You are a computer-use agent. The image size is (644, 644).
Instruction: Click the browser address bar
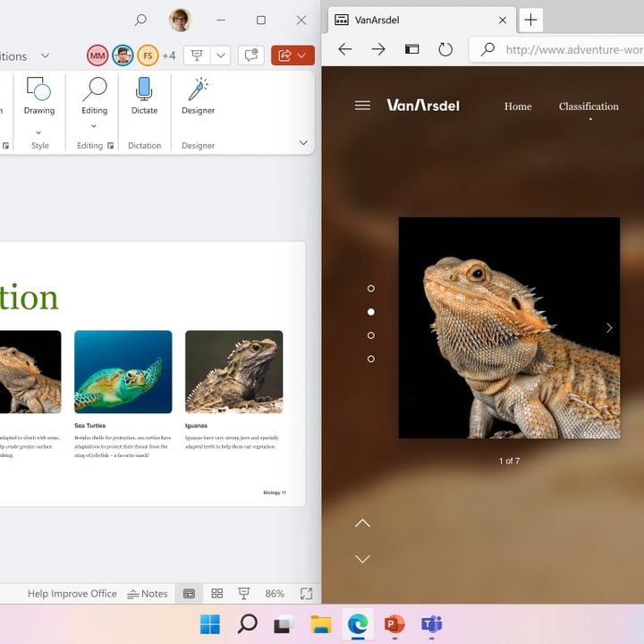557,50
